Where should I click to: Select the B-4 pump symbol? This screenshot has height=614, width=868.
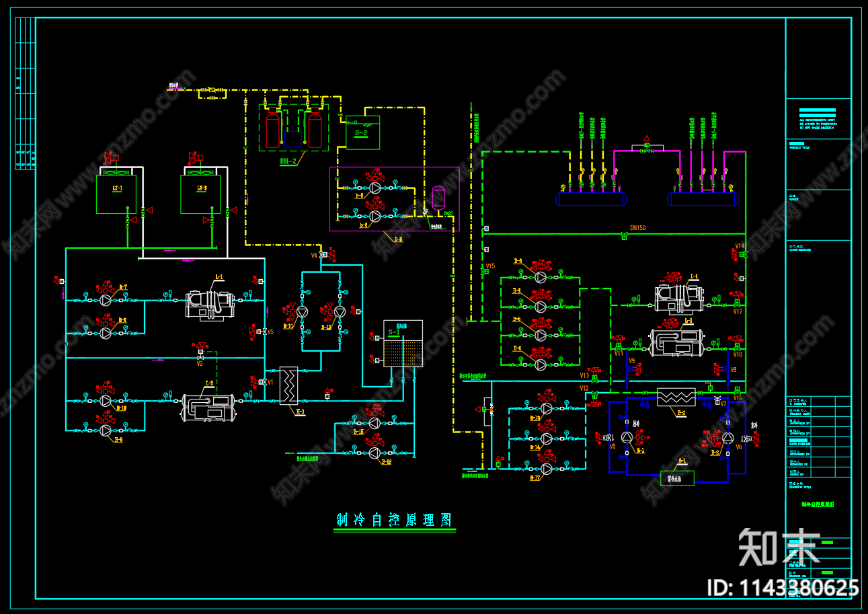(540, 306)
